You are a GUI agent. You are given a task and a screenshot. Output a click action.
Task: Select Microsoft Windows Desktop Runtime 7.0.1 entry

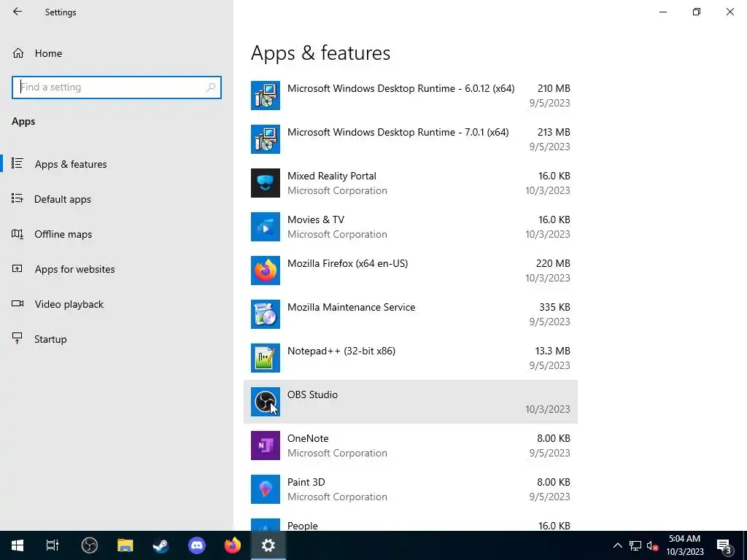click(x=411, y=139)
